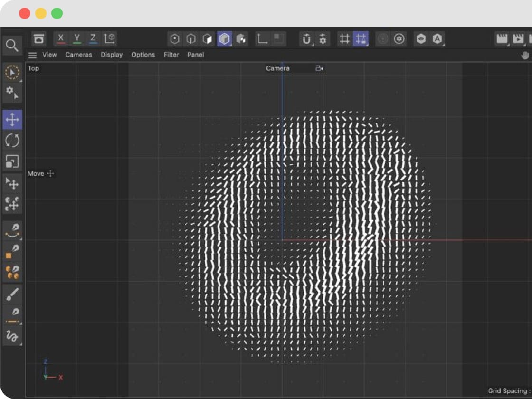Open the Display menu

[112, 55]
